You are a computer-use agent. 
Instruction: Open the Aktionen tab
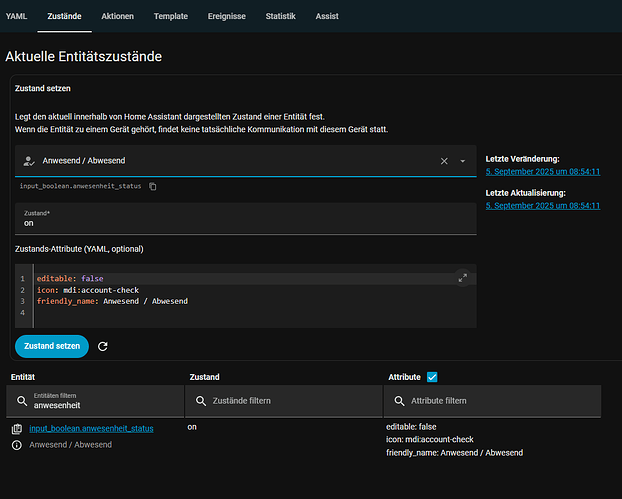pos(118,16)
